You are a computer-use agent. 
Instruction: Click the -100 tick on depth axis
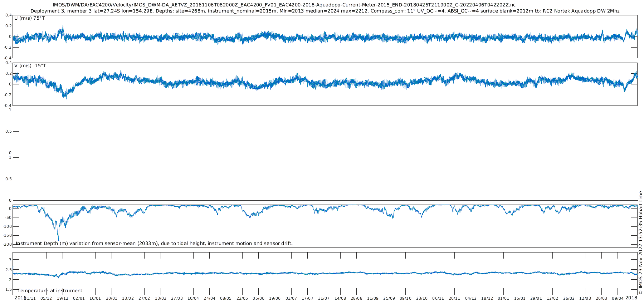[x=7, y=226]
